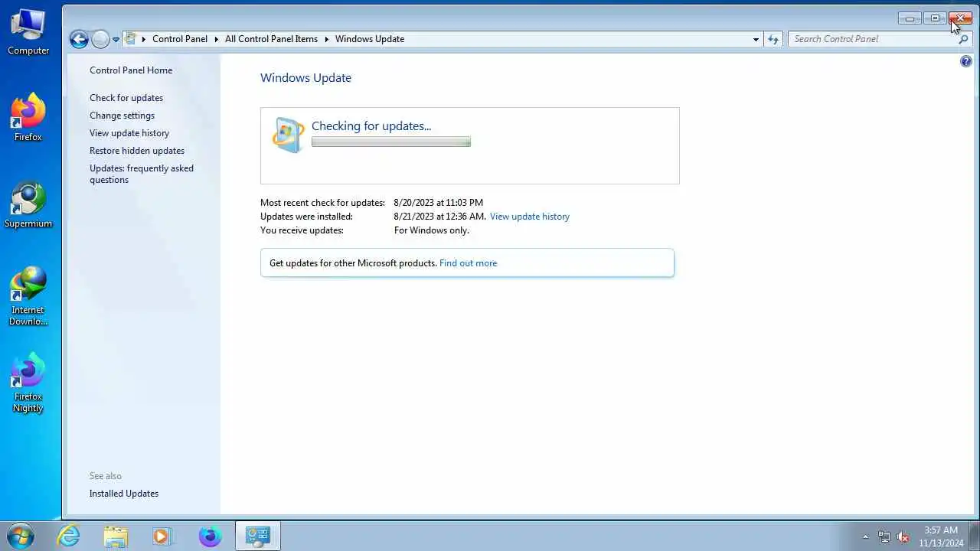Show hidden system tray icons

865,536
